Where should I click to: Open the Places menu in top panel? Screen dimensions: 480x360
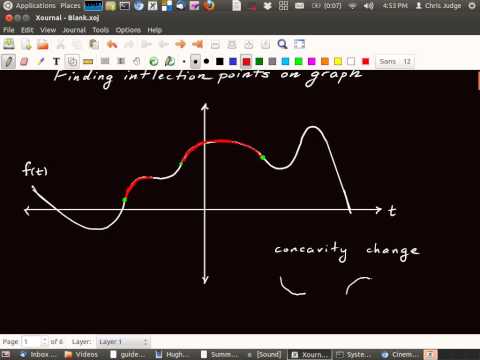pos(70,6)
